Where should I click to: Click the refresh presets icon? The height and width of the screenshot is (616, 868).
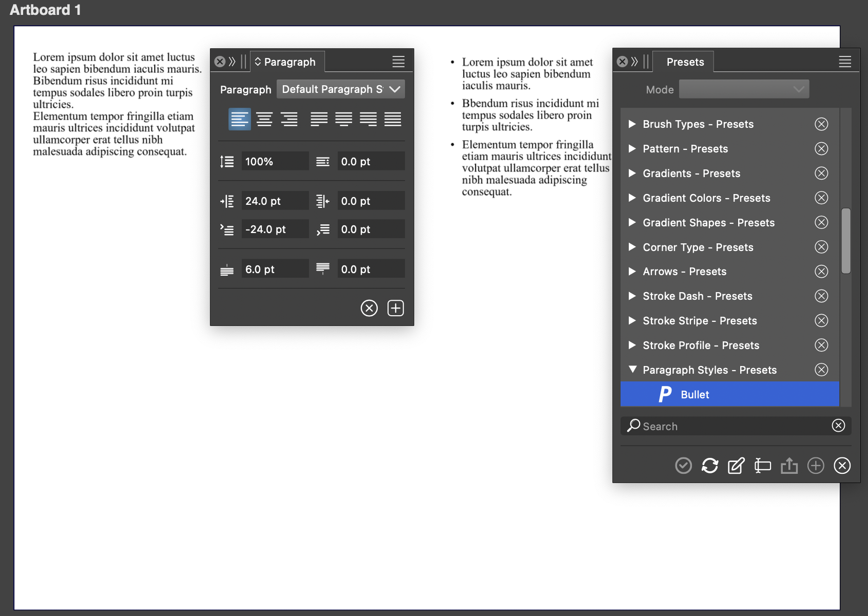710,466
